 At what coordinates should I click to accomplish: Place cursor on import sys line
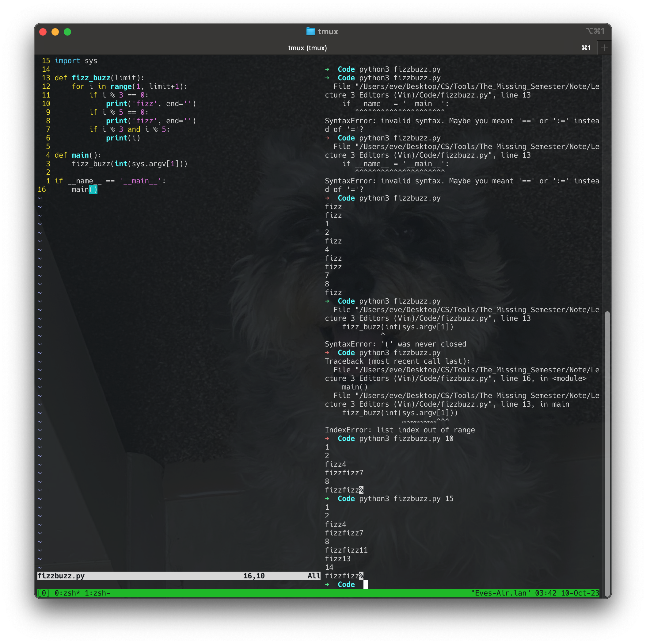point(76,60)
